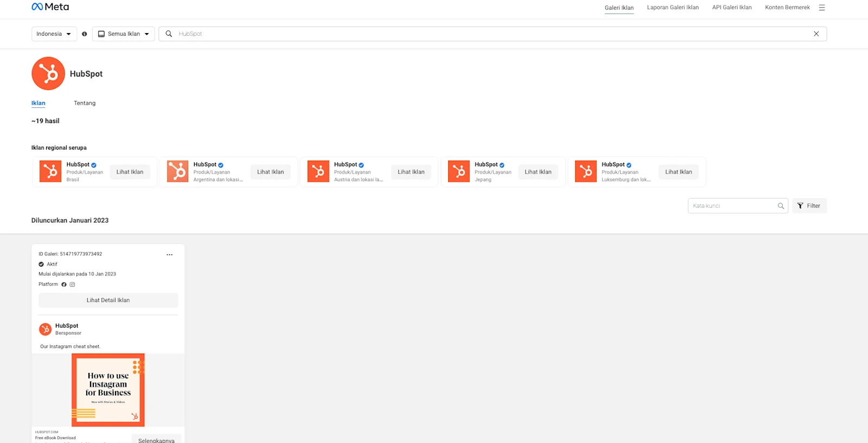Click the Meta logo
This screenshot has height=443, width=868.
click(x=50, y=7)
